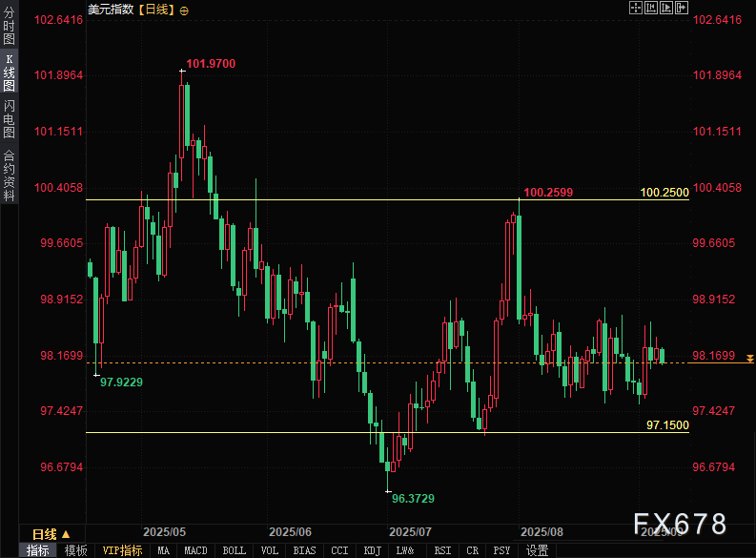Toggle the BOLL indicator
756x558 pixels.
pyautogui.click(x=234, y=550)
